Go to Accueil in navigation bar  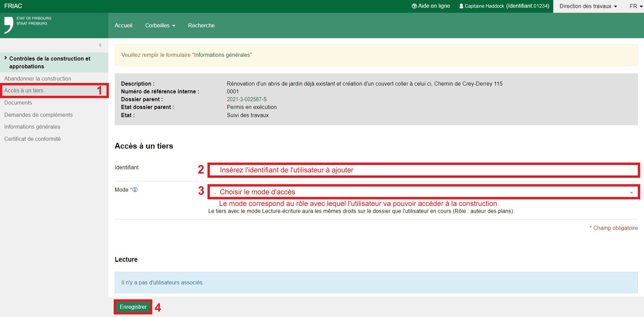coord(123,25)
